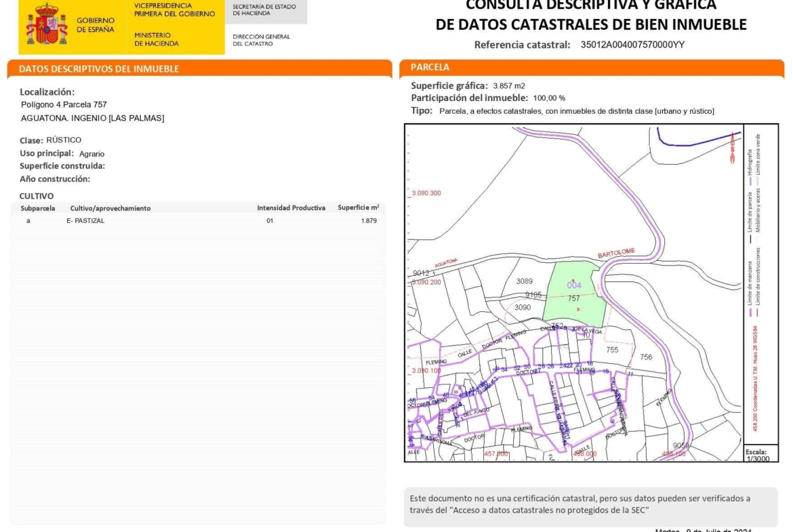The height and width of the screenshot is (532, 793).
Task: Click the Hidrografía legend entry
Action: pos(750,163)
